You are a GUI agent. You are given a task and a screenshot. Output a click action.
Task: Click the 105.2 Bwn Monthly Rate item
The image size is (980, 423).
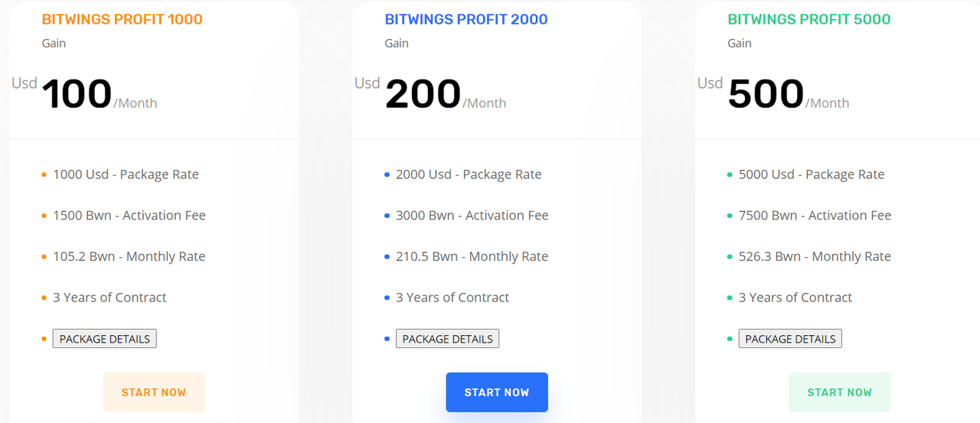[129, 257]
